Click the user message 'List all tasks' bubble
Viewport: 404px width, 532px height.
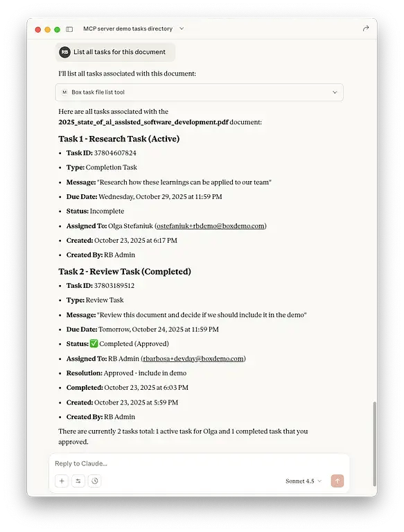[115, 52]
